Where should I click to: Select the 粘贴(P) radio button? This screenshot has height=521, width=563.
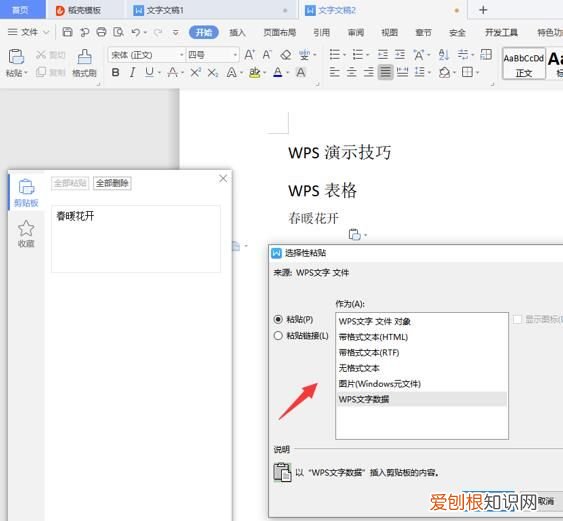(278, 319)
